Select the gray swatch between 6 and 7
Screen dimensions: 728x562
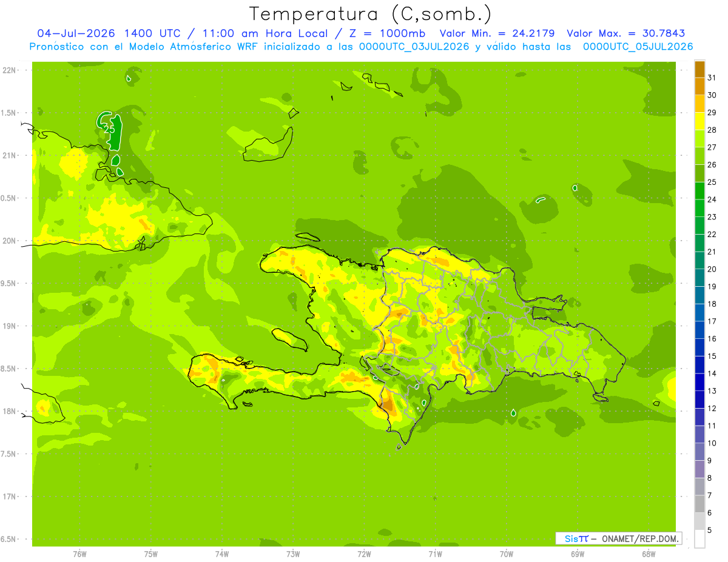[699, 504]
